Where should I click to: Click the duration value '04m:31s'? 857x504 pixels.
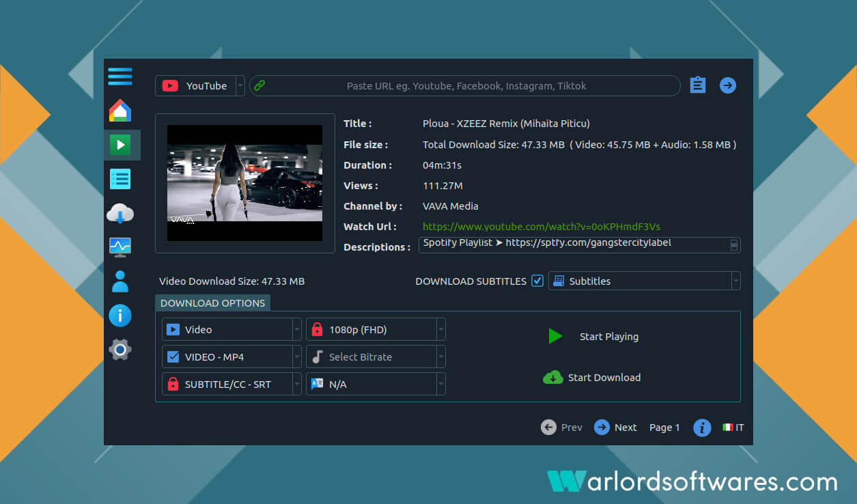(442, 165)
